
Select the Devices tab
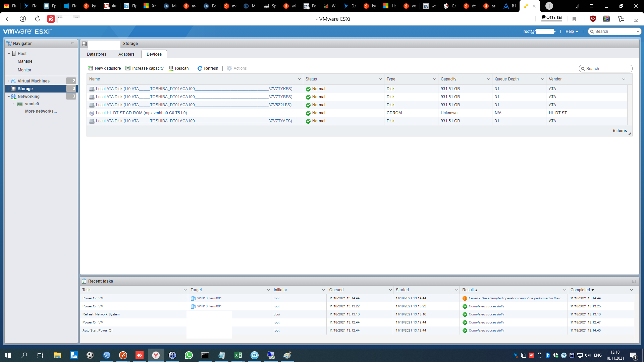click(x=154, y=54)
